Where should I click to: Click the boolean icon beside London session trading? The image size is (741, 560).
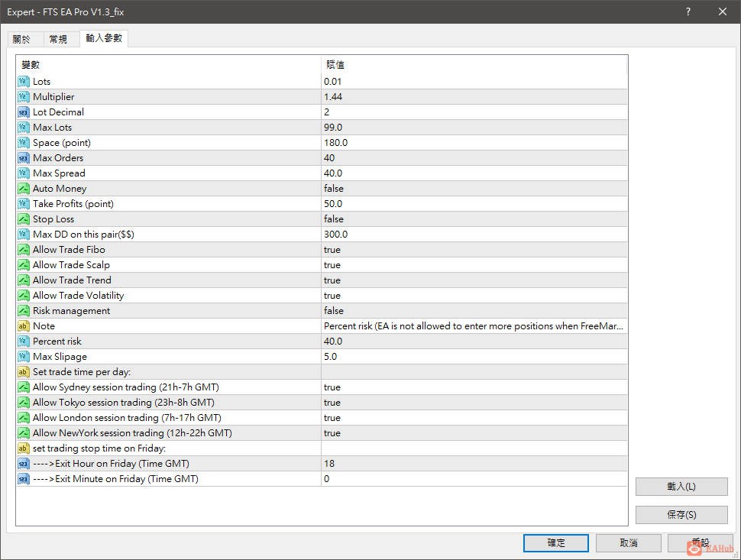coord(23,418)
